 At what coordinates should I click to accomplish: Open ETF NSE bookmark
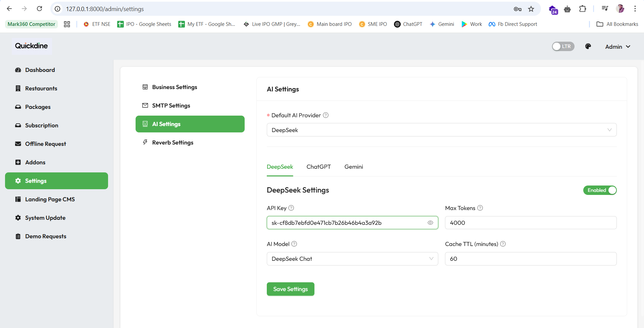(x=97, y=24)
